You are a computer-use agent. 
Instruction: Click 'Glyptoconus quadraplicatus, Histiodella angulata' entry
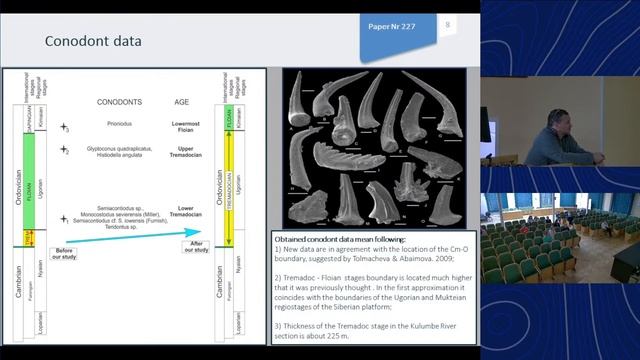tap(119, 152)
